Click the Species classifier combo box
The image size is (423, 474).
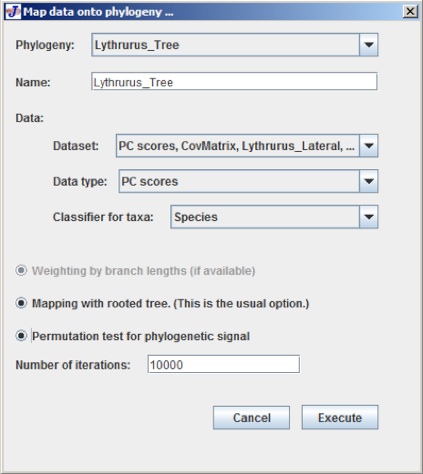click(274, 217)
